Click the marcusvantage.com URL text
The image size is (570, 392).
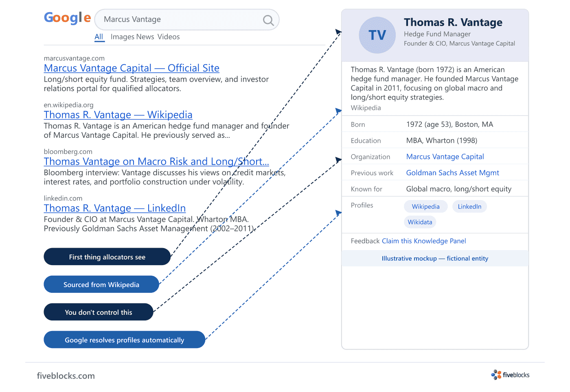(x=74, y=59)
